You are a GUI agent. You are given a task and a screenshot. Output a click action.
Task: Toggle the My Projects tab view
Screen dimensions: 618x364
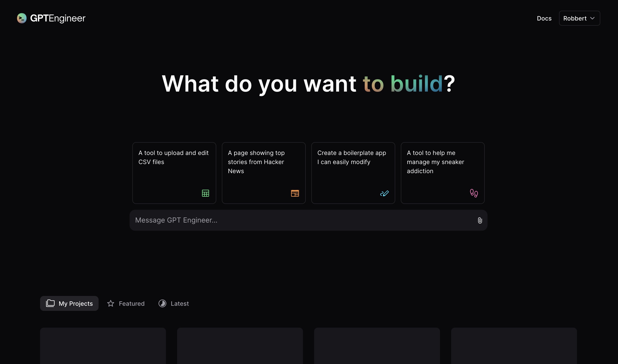69,303
